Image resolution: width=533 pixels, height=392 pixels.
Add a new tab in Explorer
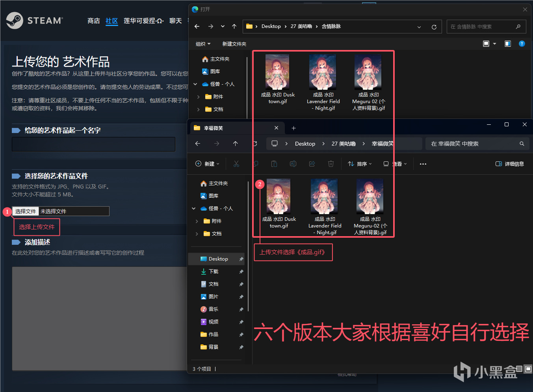(x=293, y=128)
